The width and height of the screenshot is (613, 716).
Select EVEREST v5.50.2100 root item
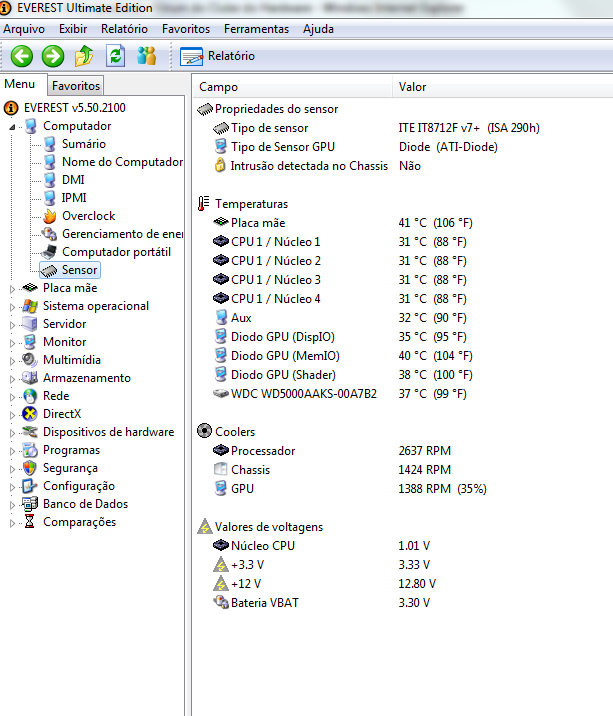(74, 108)
